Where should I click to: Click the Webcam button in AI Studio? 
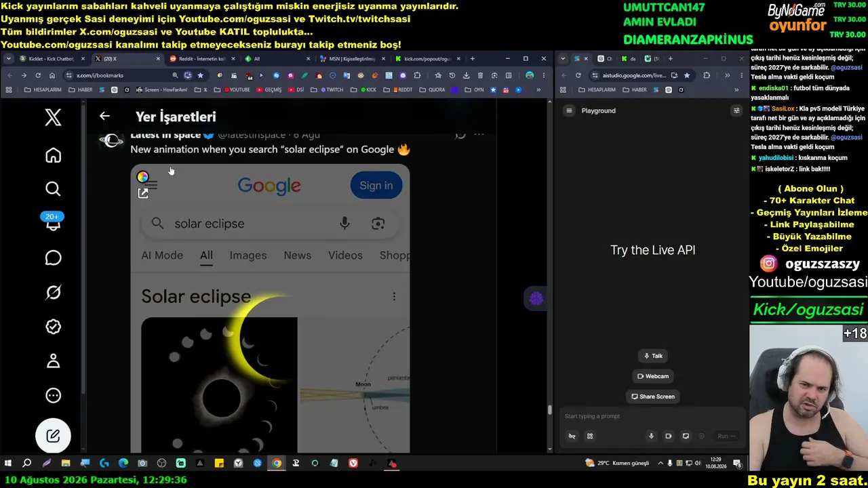[653, 376]
